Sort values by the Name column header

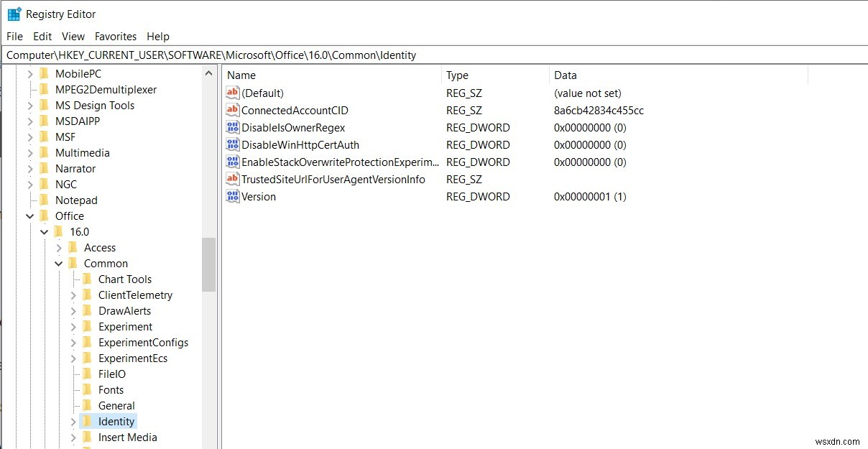point(332,75)
